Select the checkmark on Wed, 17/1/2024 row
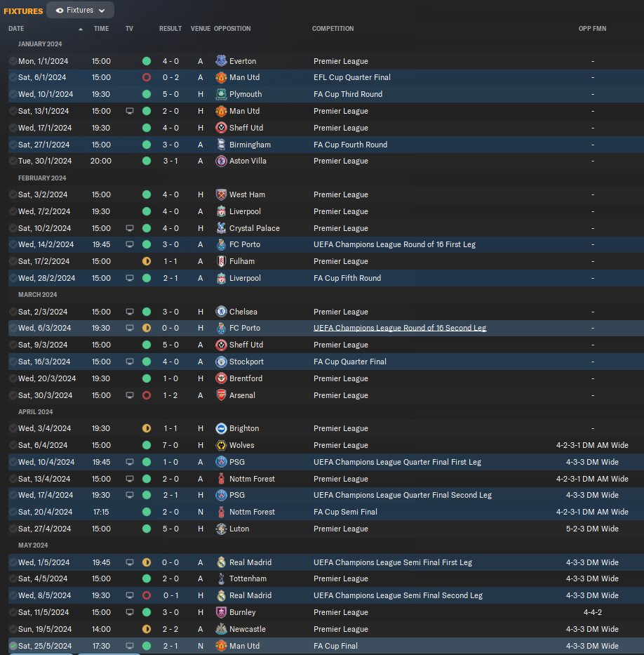 pyautogui.click(x=13, y=128)
